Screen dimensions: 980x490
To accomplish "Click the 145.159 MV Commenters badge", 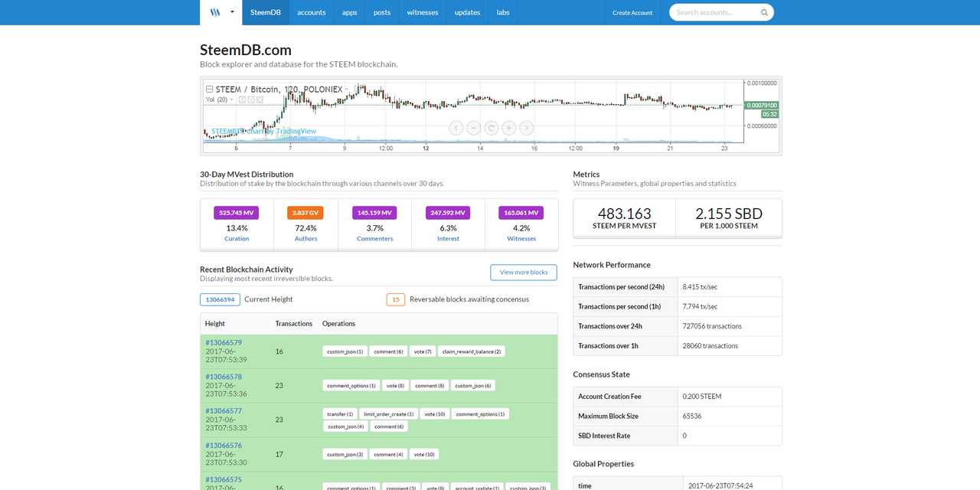I will (x=374, y=213).
